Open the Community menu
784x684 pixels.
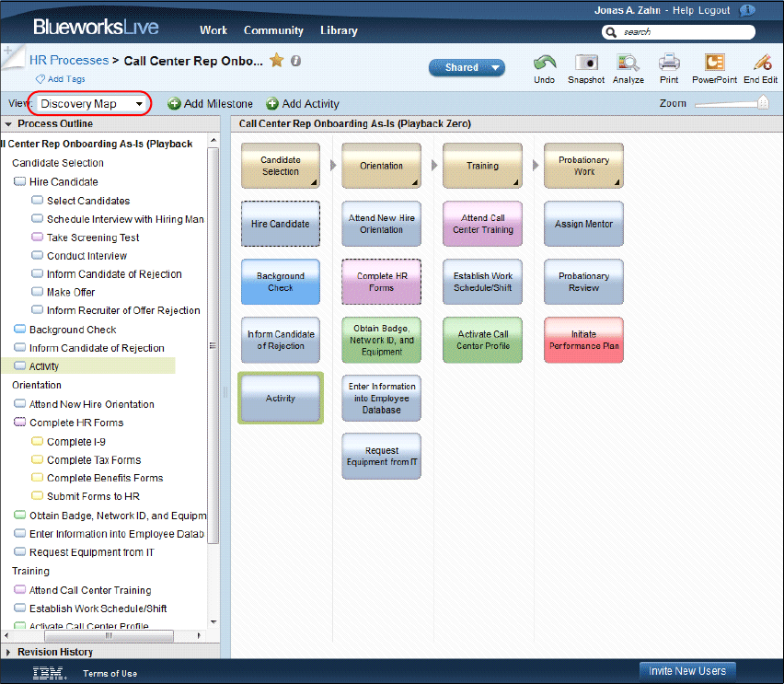pos(273,30)
